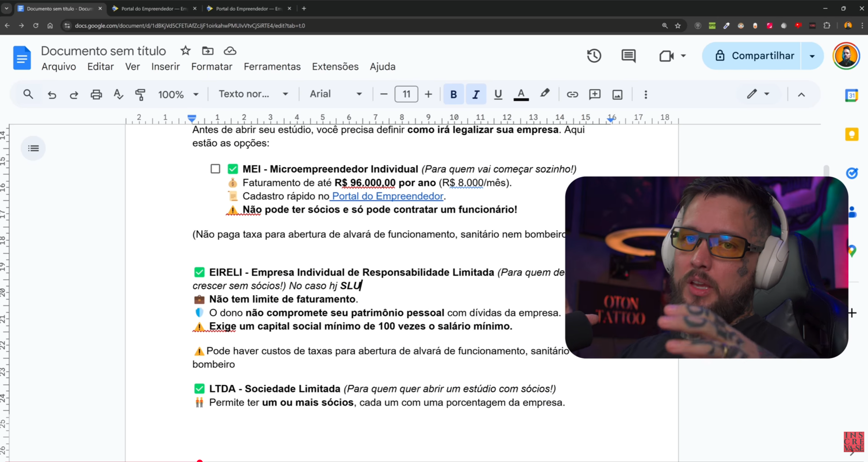Open Arial font dropdown
Image resolution: width=868 pixels, height=462 pixels.
point(336,94)
